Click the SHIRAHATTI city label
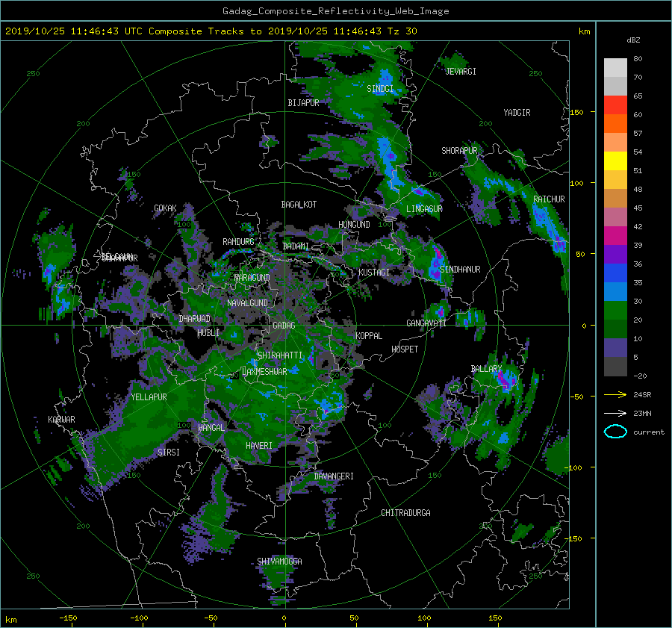Viewport: 672px width, 628px height. (280, 355)
